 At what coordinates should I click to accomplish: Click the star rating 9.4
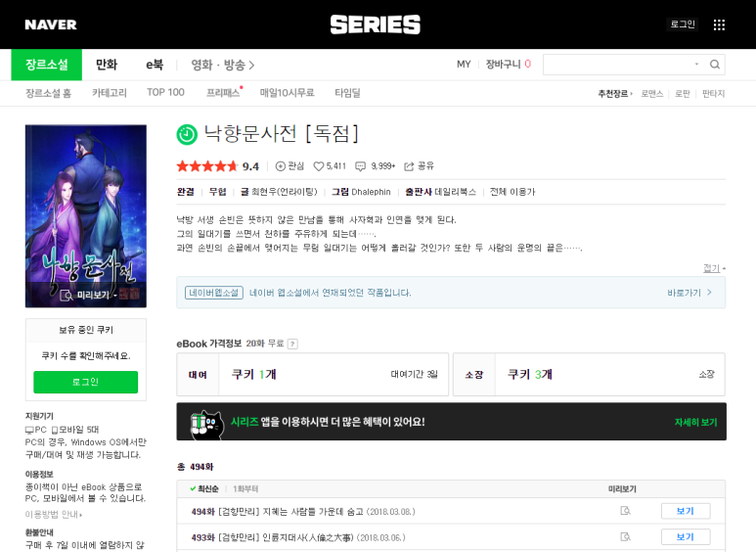click(217, 166)
